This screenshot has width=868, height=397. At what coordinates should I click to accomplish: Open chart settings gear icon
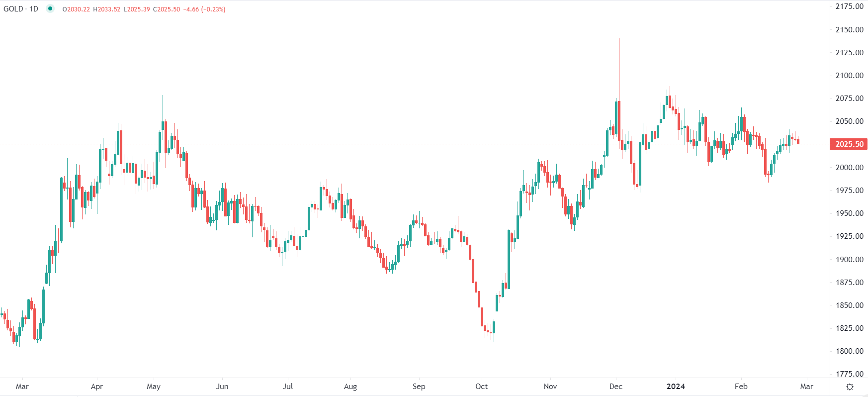click(850, 387)
